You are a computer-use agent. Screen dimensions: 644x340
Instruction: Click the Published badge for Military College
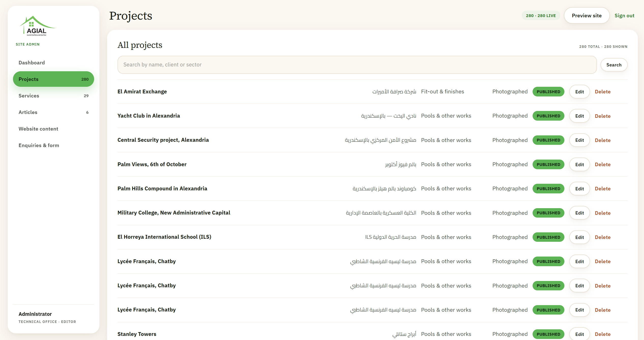548,213
